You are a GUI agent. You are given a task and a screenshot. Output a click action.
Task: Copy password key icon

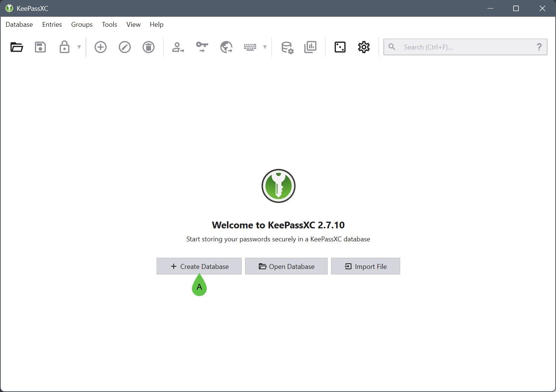click(202, 47)
